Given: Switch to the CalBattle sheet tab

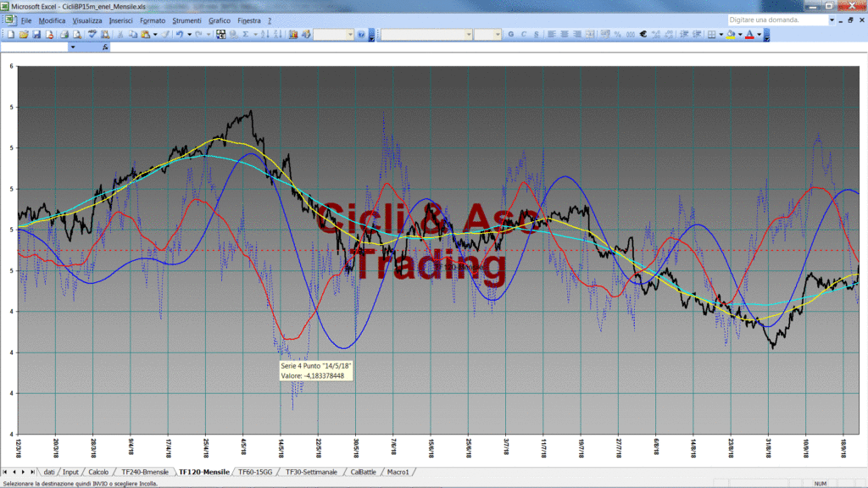Looking at the screenshot, I should 363,472.
